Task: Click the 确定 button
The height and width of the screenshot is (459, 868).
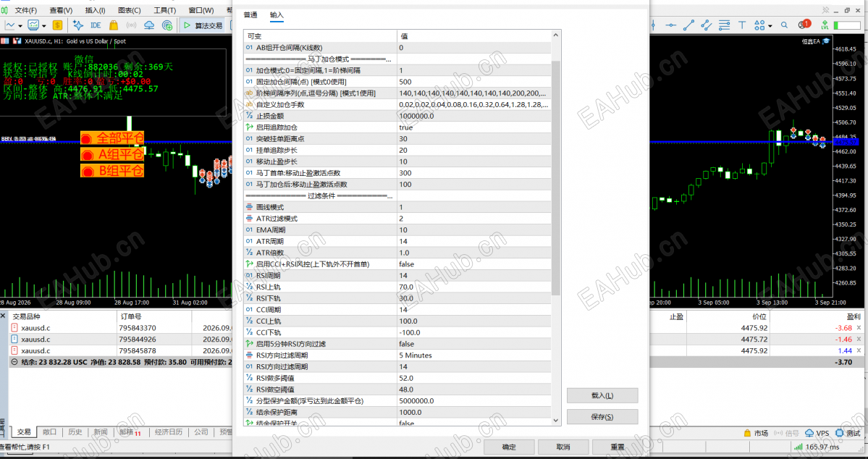Action: [509, 447]
